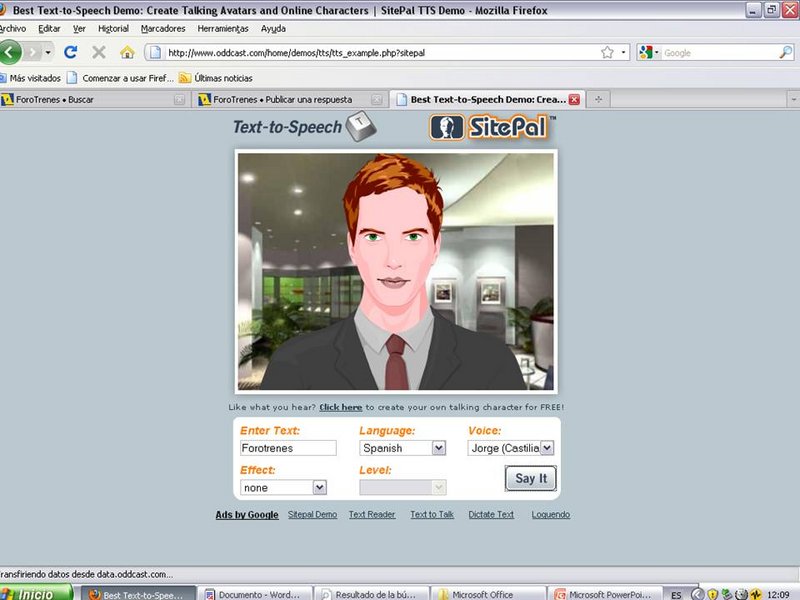Image resolution: width=800 pixels, height=600 pixels.
Task: Click the ES language indicator in tray
Action: pyautogui.click(x=676, y=595)
